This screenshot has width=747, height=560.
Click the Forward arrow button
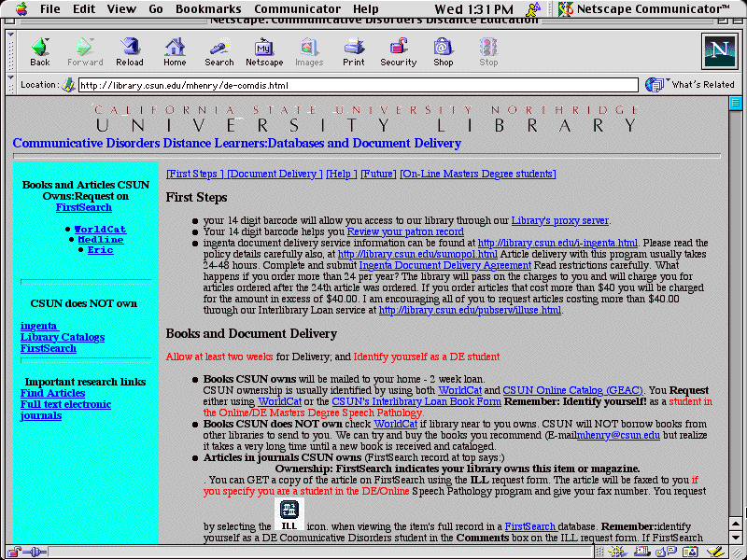(x=85, y=51)
